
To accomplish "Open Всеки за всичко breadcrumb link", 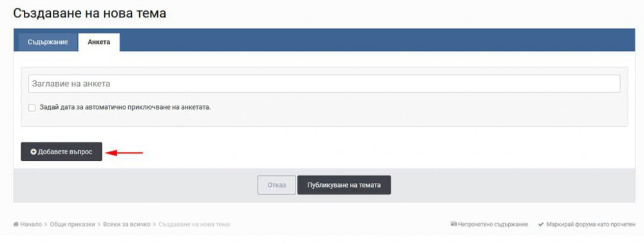I will pyautogui.click(x=126, y=224).
